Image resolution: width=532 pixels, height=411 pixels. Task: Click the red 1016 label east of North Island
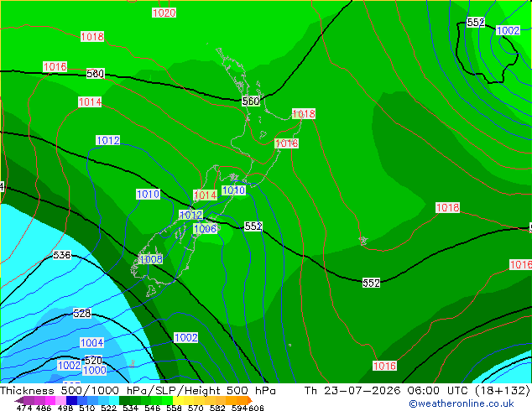tap(286, 143)
